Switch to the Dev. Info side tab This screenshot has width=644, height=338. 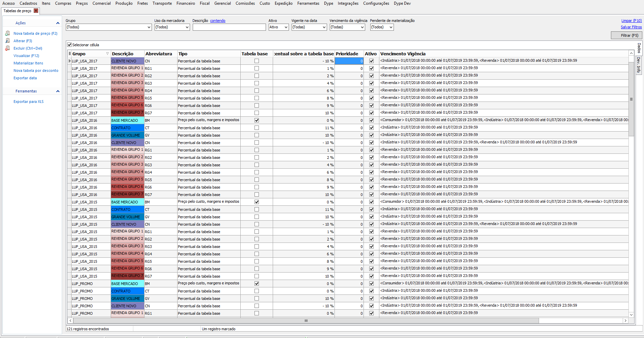pyautogui.click(x=639, y=65)
